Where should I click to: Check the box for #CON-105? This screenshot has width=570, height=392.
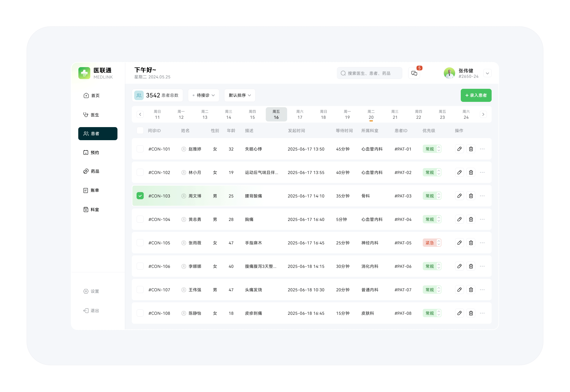tap(140, 243)
